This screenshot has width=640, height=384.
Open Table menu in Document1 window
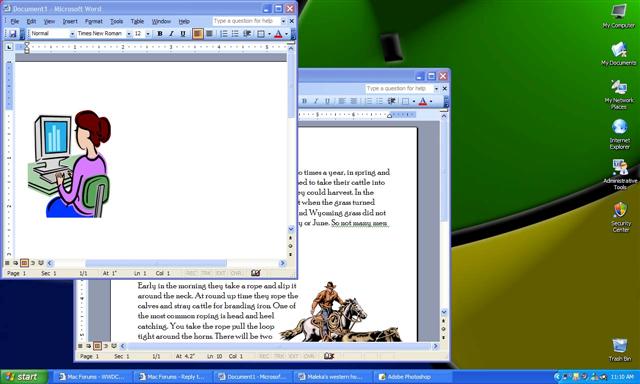click(137, 21)
